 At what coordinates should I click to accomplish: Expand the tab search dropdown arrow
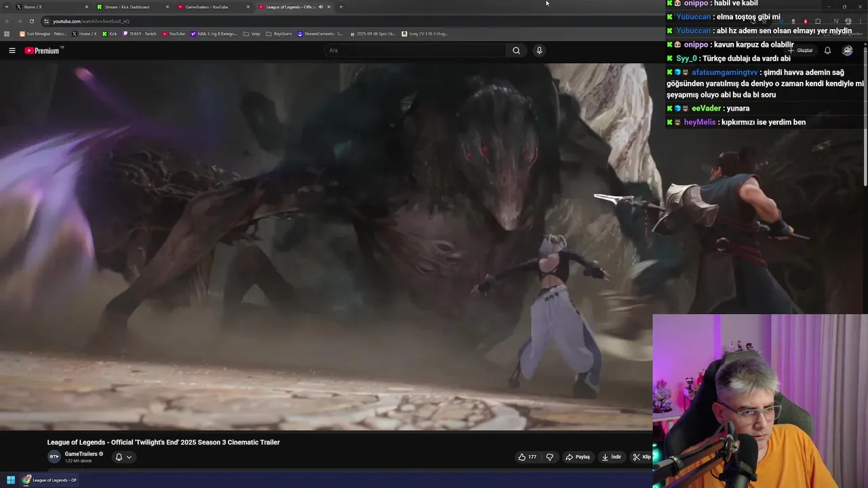(x=7, y=7)
